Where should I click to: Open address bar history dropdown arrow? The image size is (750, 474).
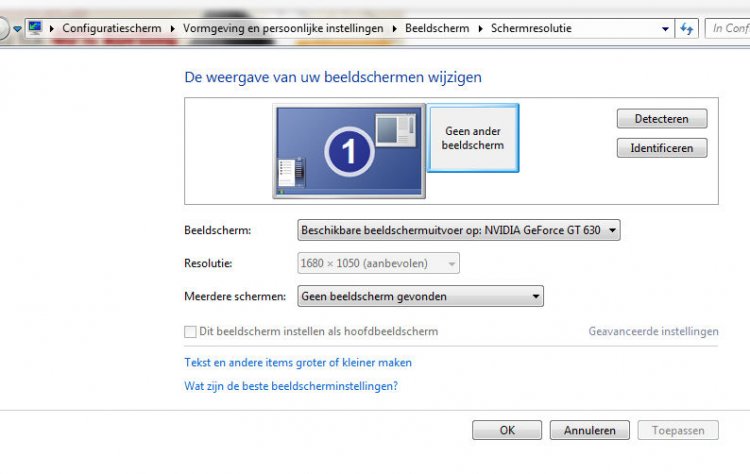[665, 29]
